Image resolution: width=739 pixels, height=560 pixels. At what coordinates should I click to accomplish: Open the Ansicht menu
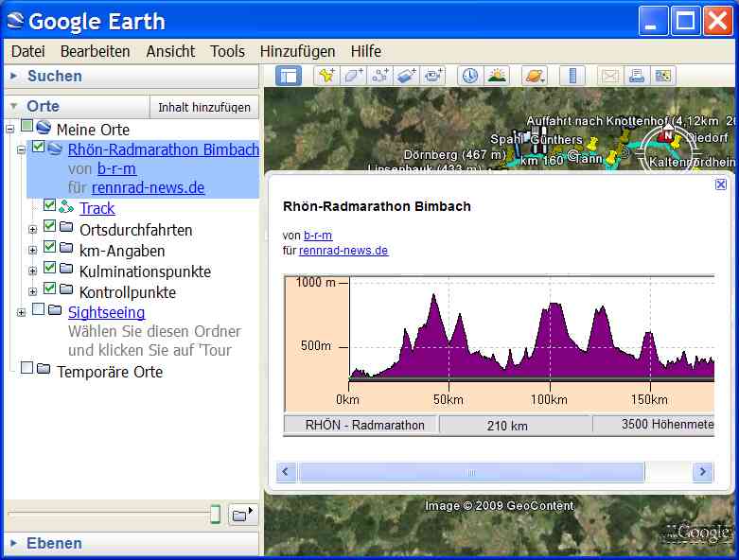[x=170, y=51]
